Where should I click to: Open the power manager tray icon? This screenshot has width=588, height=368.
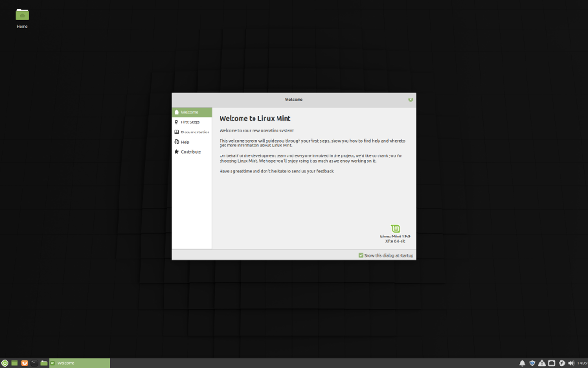click(561, 363)
